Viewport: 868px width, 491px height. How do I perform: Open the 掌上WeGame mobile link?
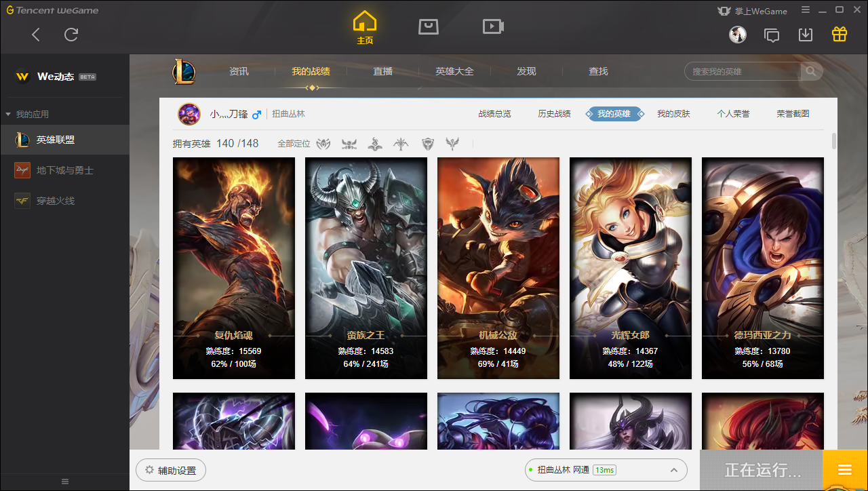point(752,11)
